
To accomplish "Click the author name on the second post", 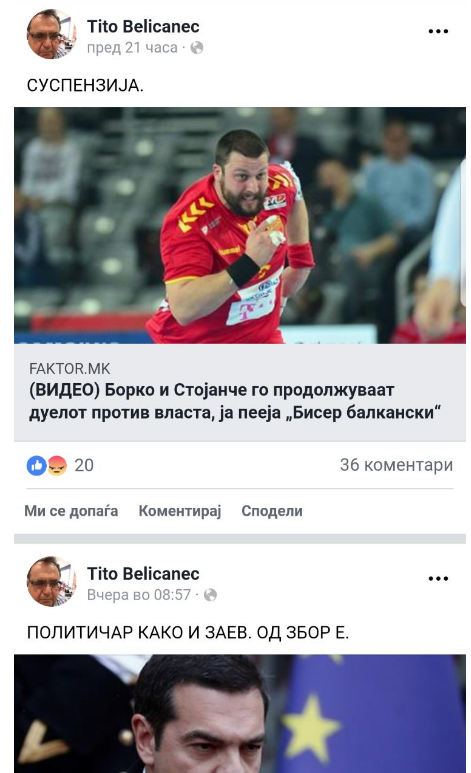I will click(x=143, y=574).
